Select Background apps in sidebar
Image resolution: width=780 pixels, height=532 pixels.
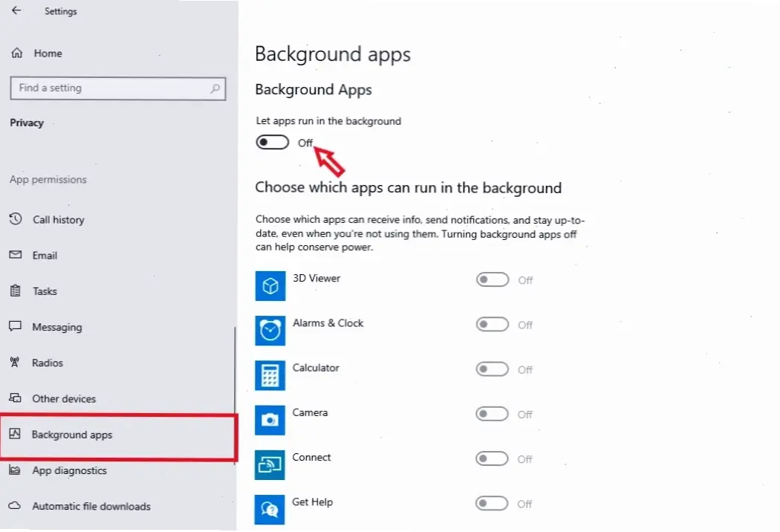pos(72,435)
